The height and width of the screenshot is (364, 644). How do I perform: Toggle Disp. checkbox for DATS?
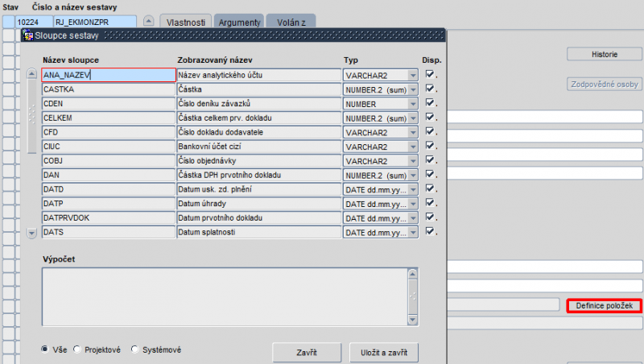click(430, 231)
